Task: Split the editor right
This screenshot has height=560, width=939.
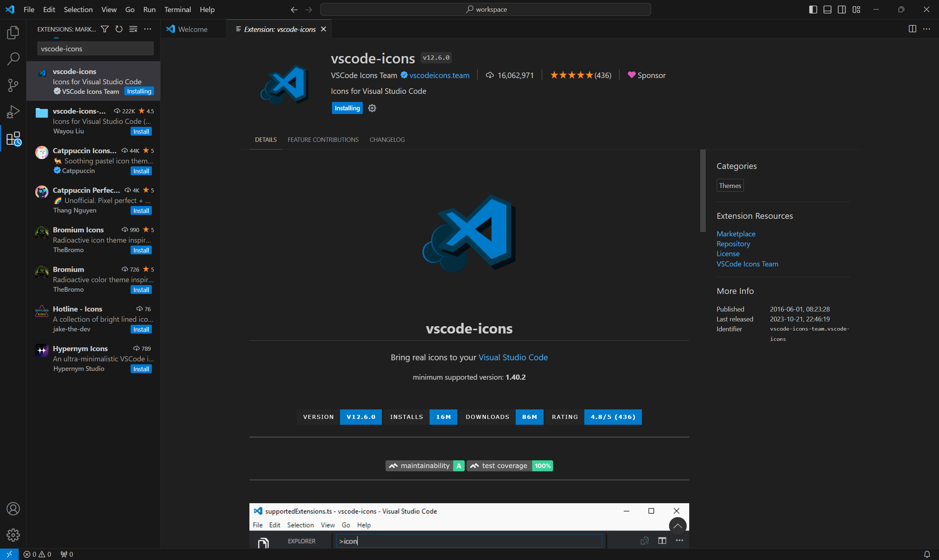Action: click(912, 29)
